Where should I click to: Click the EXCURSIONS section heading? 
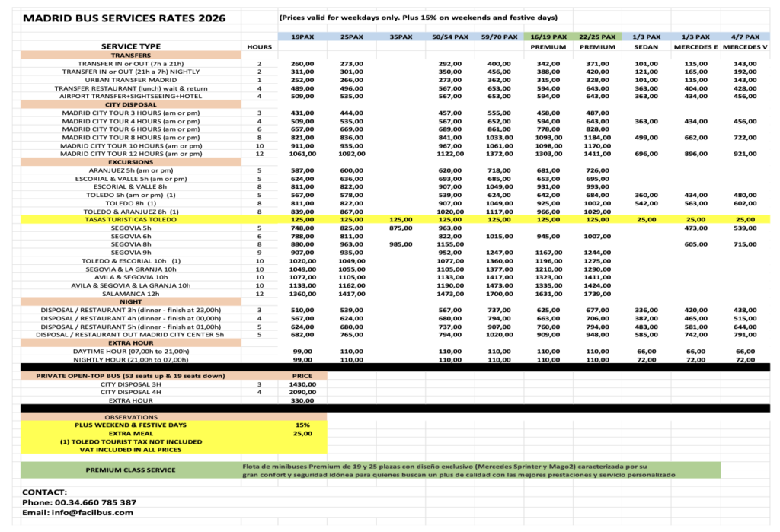point(131,162)
